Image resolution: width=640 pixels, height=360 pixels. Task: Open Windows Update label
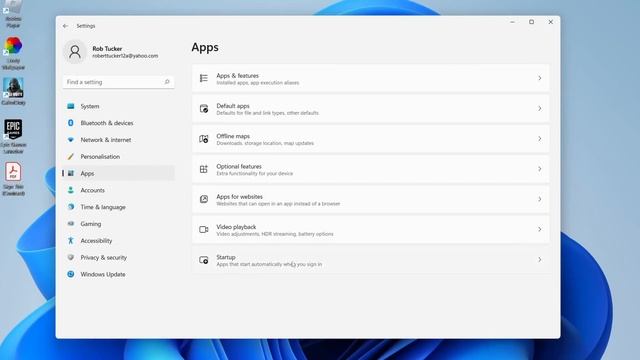[x=103, y=274]
